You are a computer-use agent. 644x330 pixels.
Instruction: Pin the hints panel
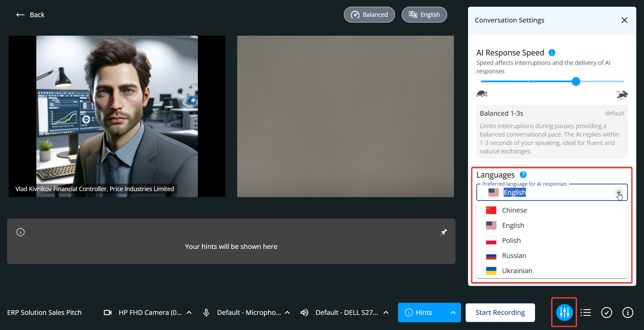(x=444, y=232)
